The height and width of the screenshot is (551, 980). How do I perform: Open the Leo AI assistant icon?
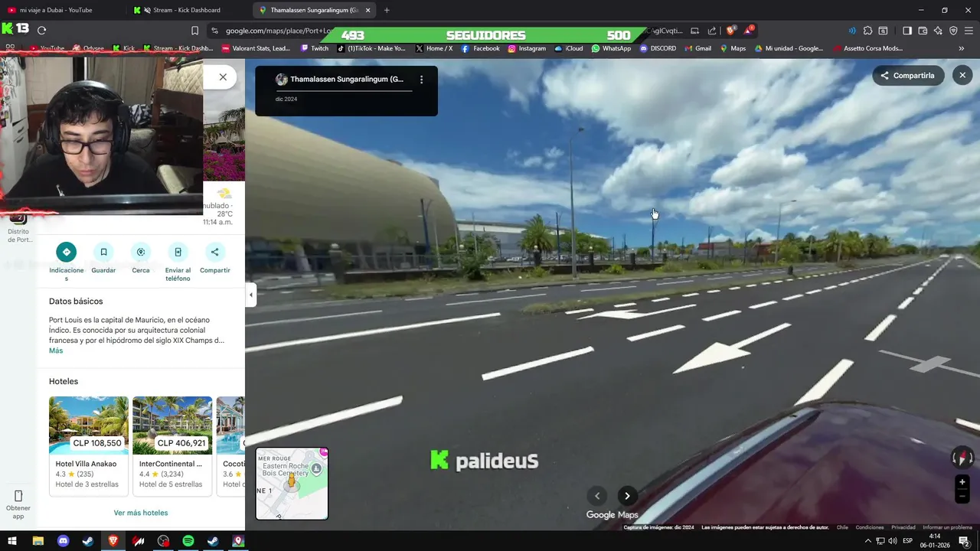click(938, 31)
